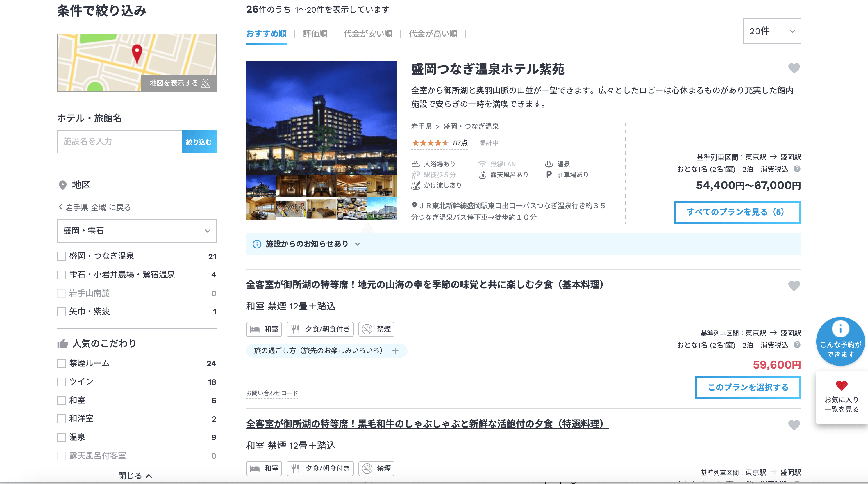Open the 20件 results-per-page dropdown
This screenshot has width=868, height=484.
pos(771,31)
